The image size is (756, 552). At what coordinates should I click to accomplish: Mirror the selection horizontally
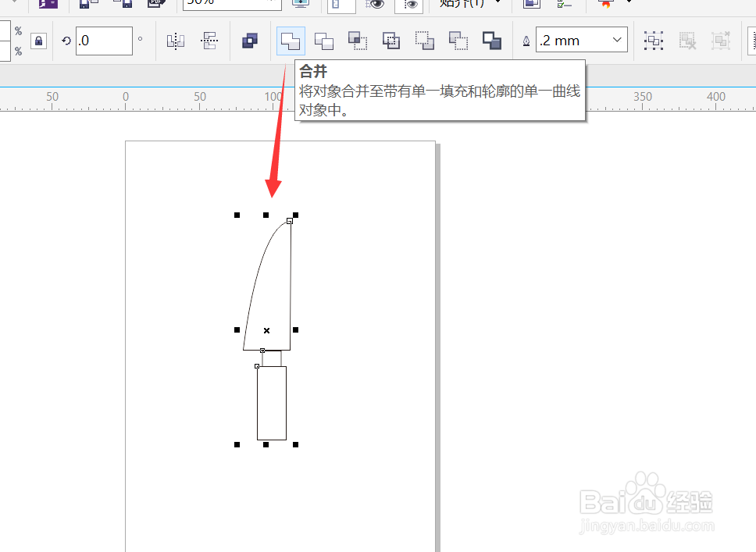(x=176, y=41)
